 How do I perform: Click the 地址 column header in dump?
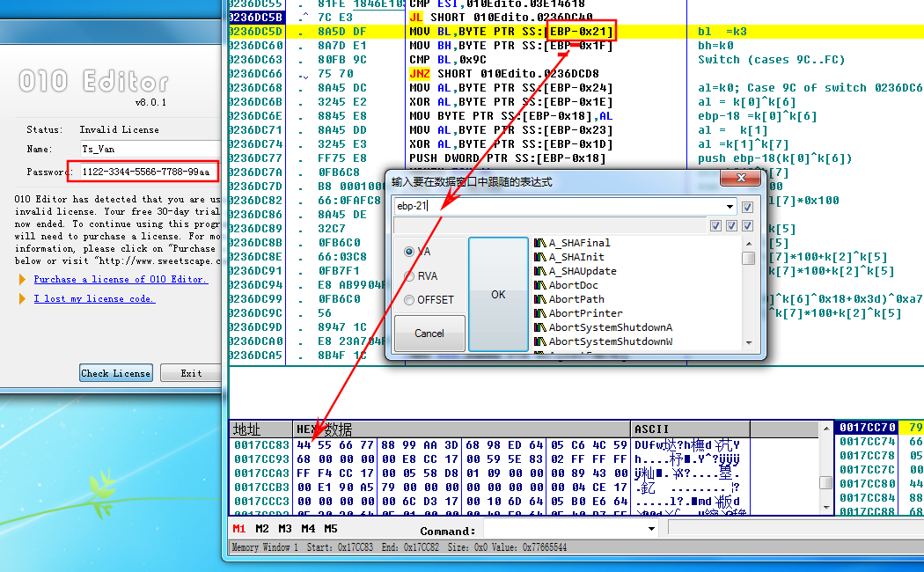pyautogui.click(x=260, y=429)
